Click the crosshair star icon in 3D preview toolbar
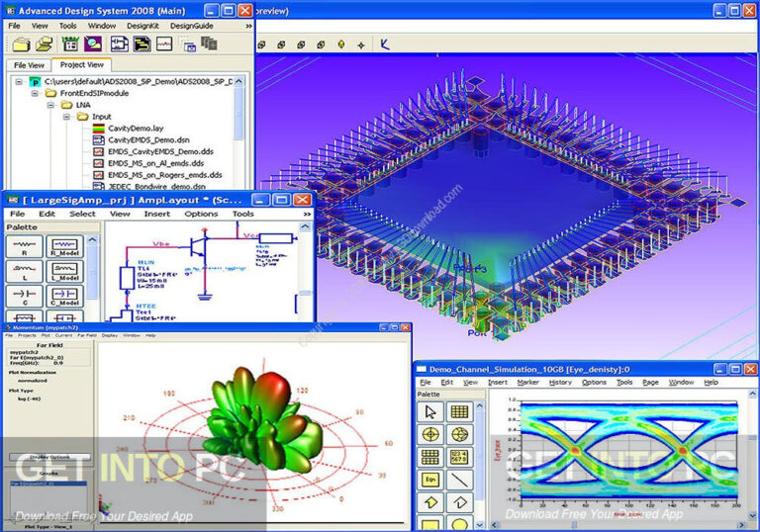The image size is (760, 532). (x=361, y=45)
